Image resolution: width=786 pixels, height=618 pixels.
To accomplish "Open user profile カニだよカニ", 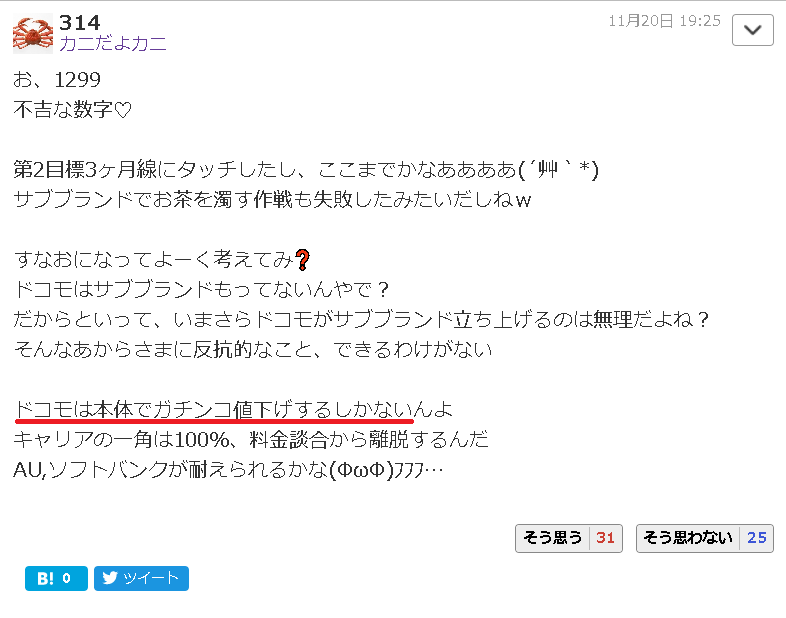I will [113, 44].
